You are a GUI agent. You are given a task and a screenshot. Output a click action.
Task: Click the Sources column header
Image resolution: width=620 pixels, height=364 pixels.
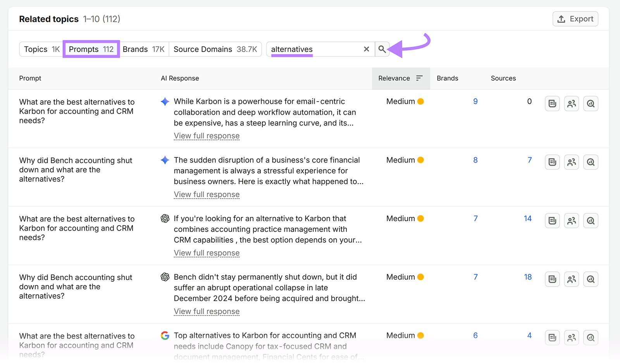503,78
